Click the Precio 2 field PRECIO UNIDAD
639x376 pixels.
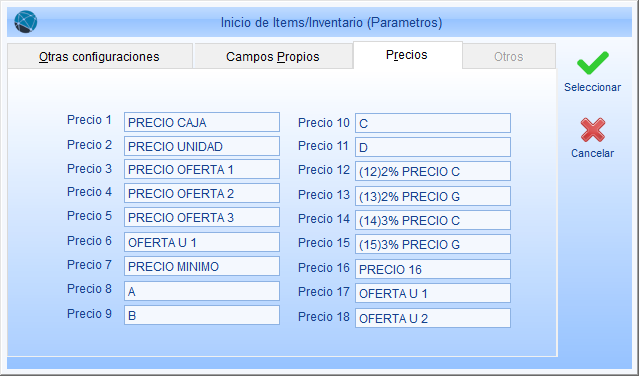pos(202,146)
